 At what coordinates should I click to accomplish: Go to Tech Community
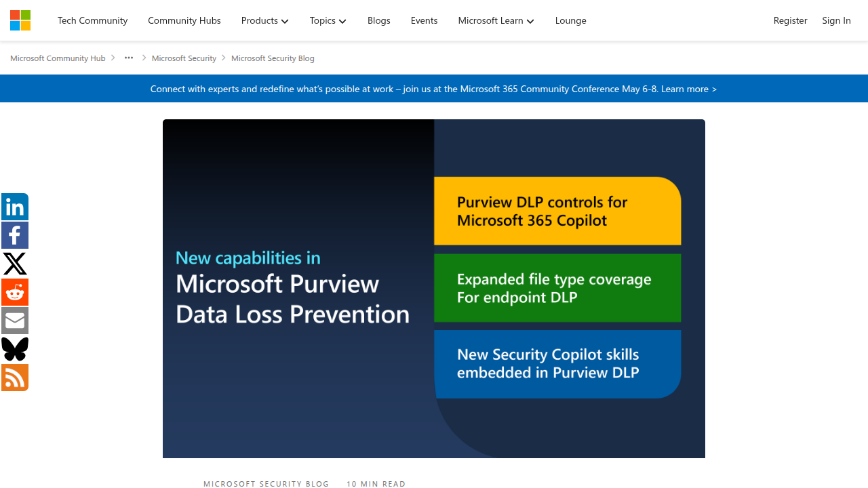pyautogui.click(x=93, y=20)
